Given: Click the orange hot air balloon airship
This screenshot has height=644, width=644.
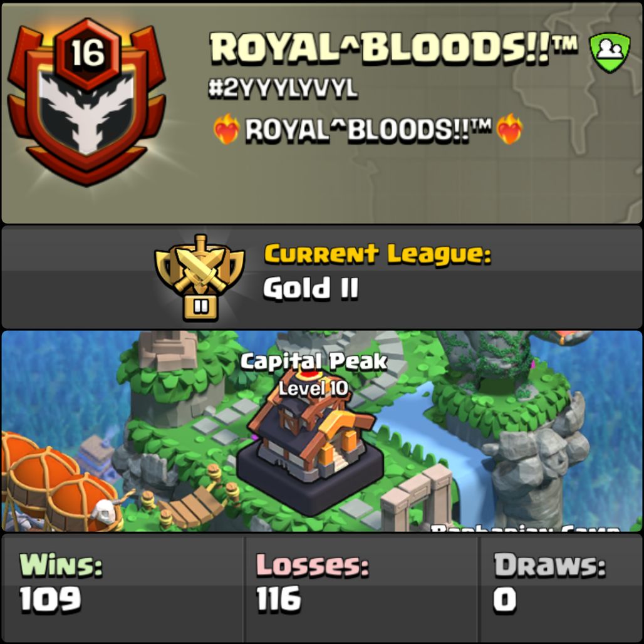Looking at the screenshot, I should [x=60, y=480].
